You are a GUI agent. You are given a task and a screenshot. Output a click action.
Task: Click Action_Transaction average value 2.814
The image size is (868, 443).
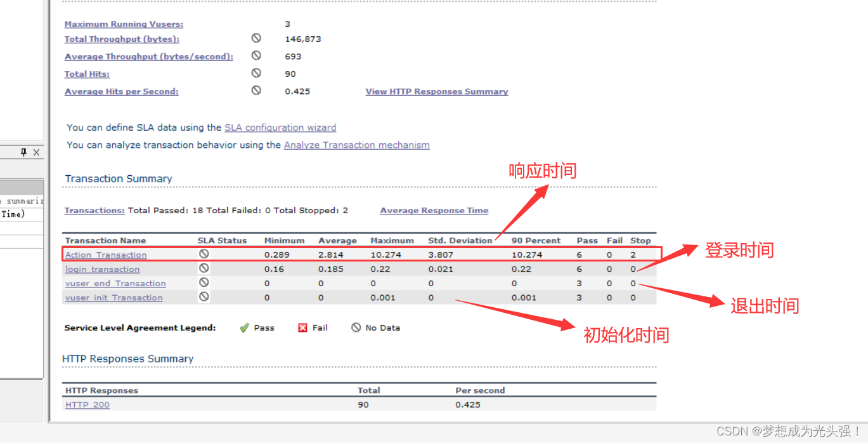click(331, 255)
